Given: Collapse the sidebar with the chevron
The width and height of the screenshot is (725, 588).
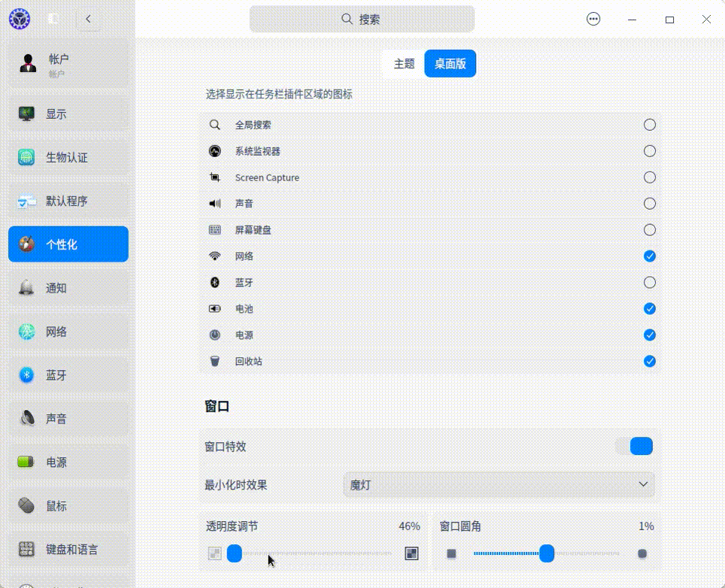Looking at the screenshot, I should [88, 19].
